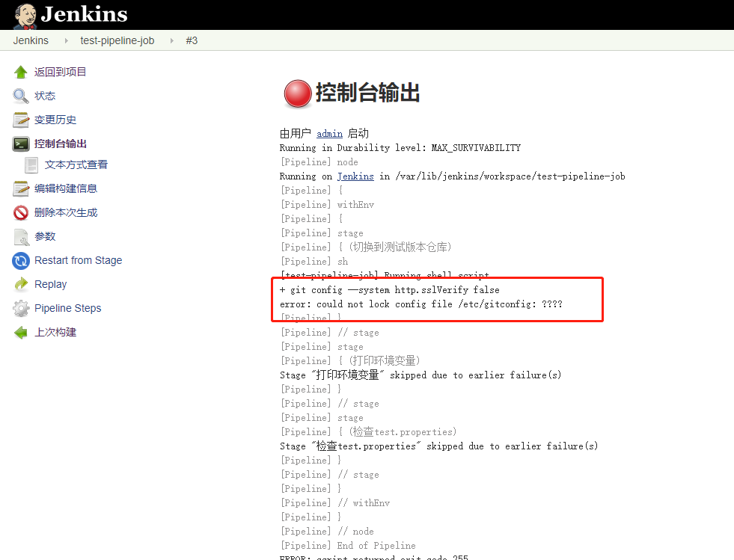Click the red build status ball
734x560 pixels.
(297, 93)
